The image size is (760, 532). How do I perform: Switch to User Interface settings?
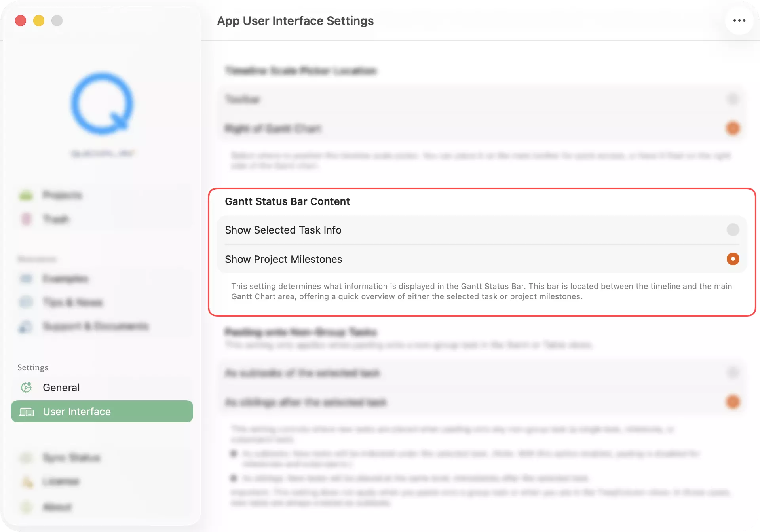[76, 411]
